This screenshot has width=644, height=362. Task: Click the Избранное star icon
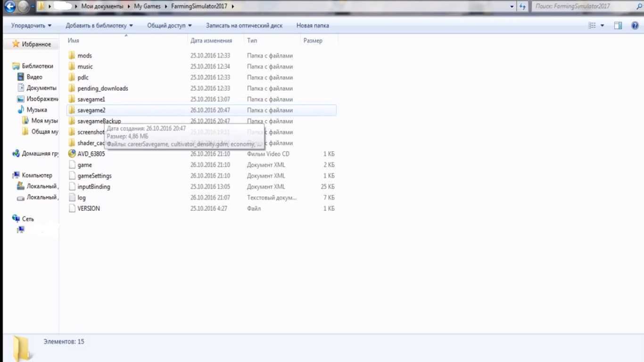[16, 44]
